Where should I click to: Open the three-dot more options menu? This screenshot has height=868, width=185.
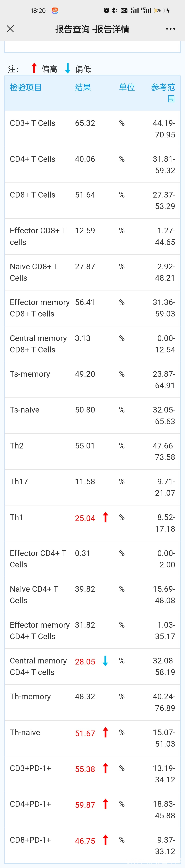170,29
